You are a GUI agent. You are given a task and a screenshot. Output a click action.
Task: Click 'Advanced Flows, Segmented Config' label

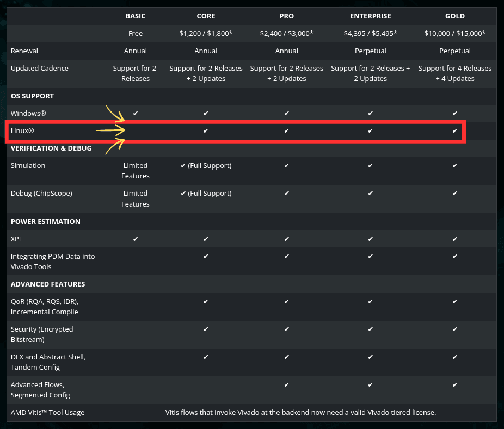click(x=40, y=390)
